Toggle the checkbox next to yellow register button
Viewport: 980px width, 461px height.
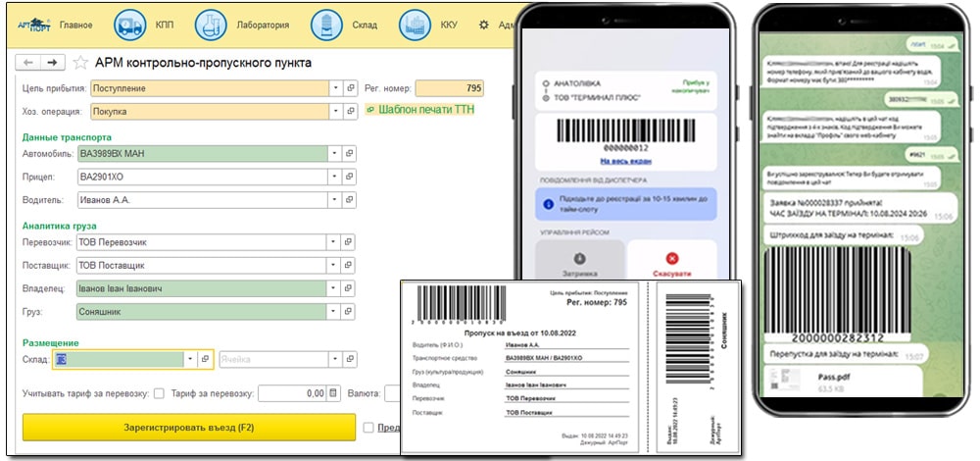click(368, 428)
